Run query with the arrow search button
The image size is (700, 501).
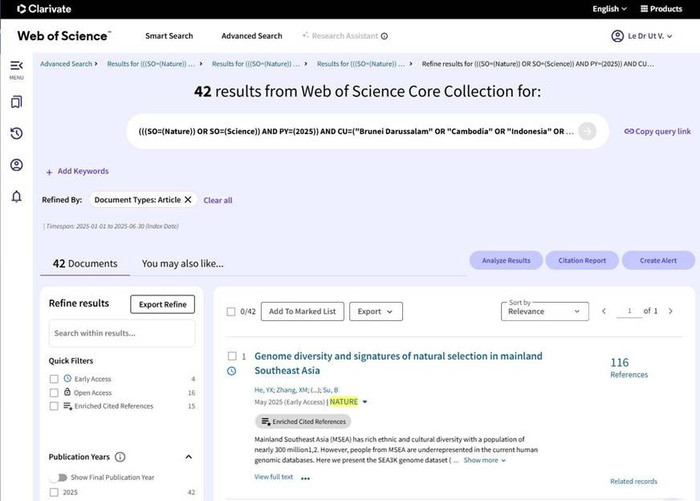587,131
